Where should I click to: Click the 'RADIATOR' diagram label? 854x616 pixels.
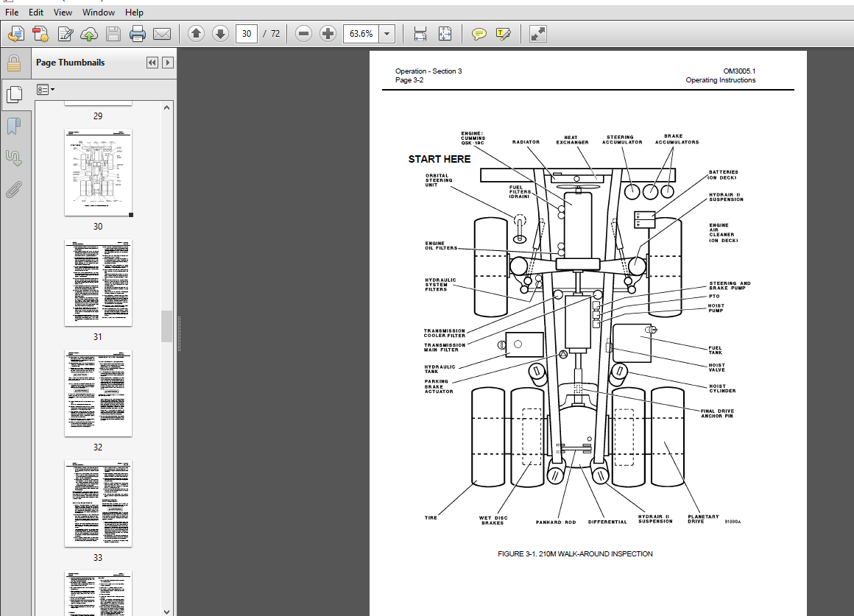pyautogui.click(x=526, y=142)
